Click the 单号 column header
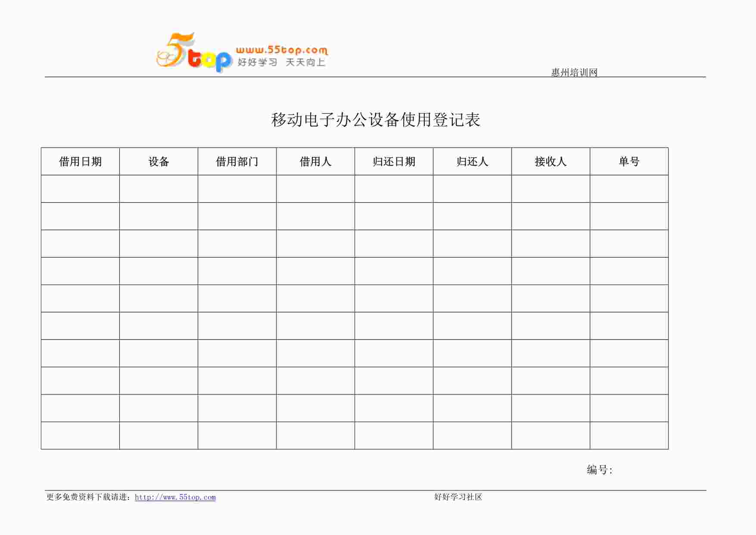 [x=629, y=162]
